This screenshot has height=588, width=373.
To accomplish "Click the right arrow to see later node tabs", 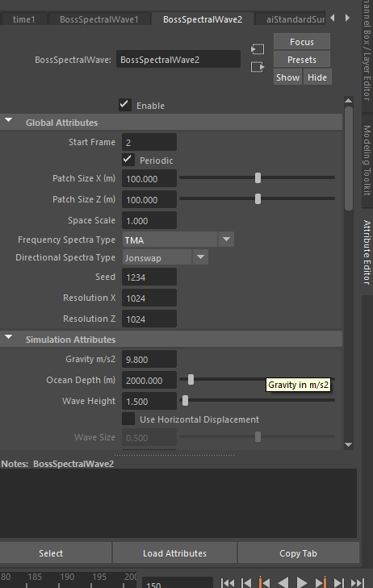I will click(x=347, y=18).
